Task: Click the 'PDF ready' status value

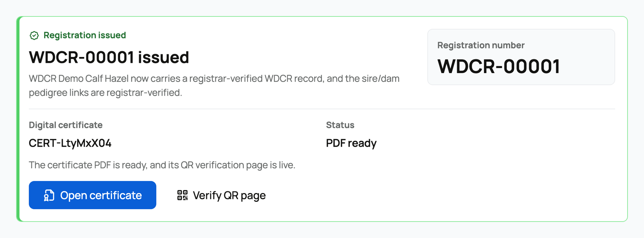Action: coord(351,143)
